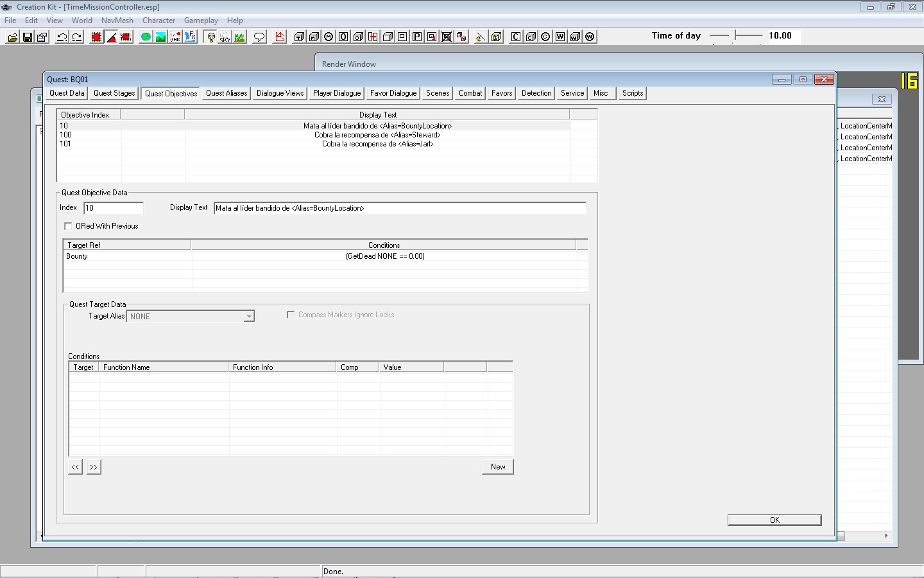Open dialogue speech bubble icon
The image size is (924, 578).
pos(259,37)
